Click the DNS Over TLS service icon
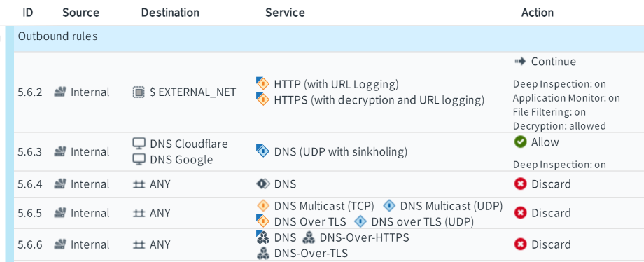Screen dimensions: 644x262 (263, 221)
